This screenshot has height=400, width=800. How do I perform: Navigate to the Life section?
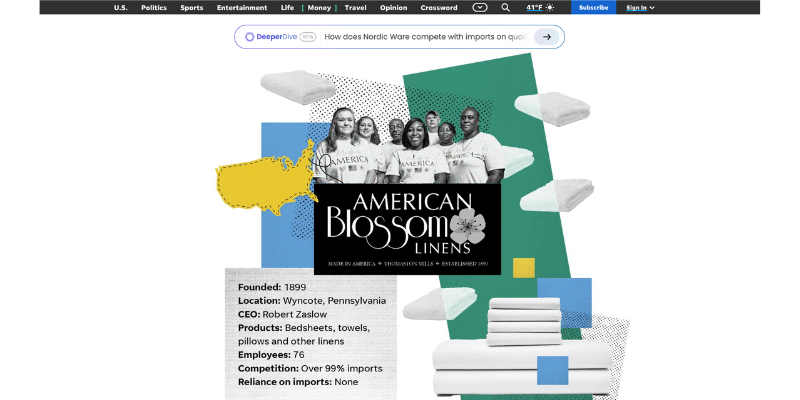pyautogui.click(x=287, y=7)
